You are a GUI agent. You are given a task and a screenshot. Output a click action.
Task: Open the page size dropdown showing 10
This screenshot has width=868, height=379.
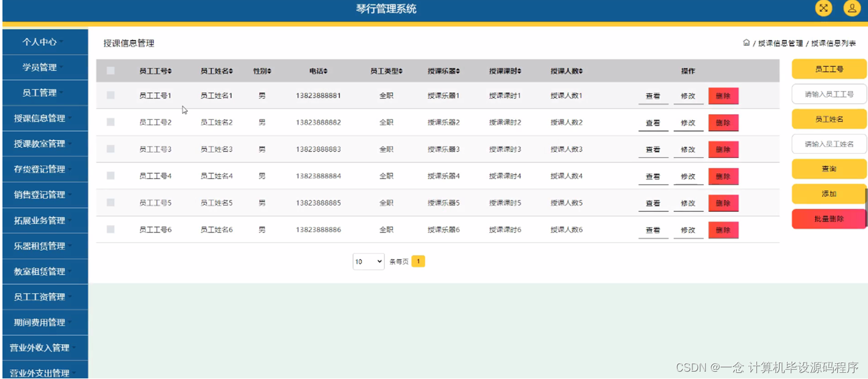[368, 262]
